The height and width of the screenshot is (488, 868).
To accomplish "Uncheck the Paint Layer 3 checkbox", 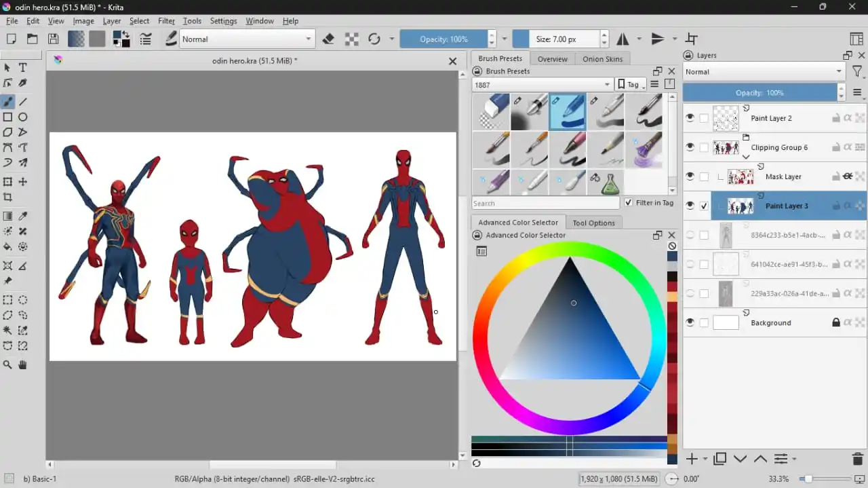I will [x=704, y=206].
